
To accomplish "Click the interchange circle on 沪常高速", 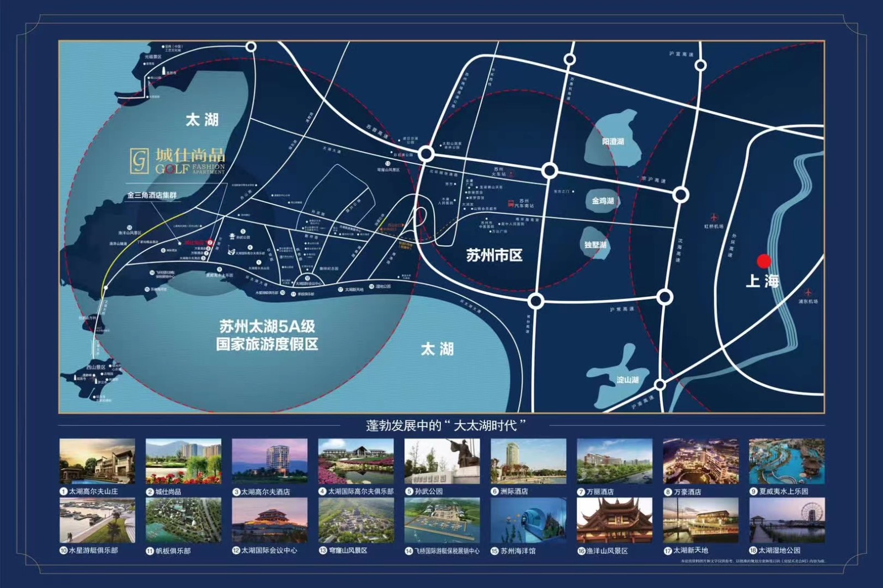I will (x=665, y=297).
